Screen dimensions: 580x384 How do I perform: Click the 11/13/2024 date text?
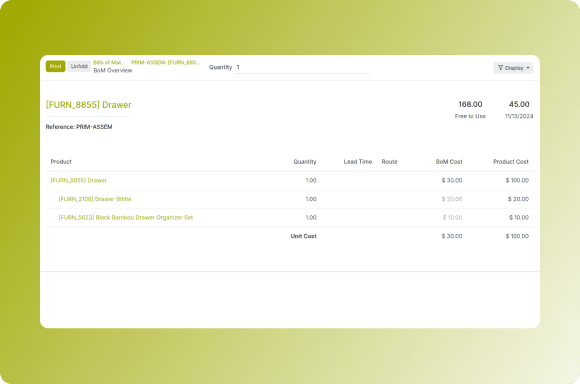coord(519,116)
